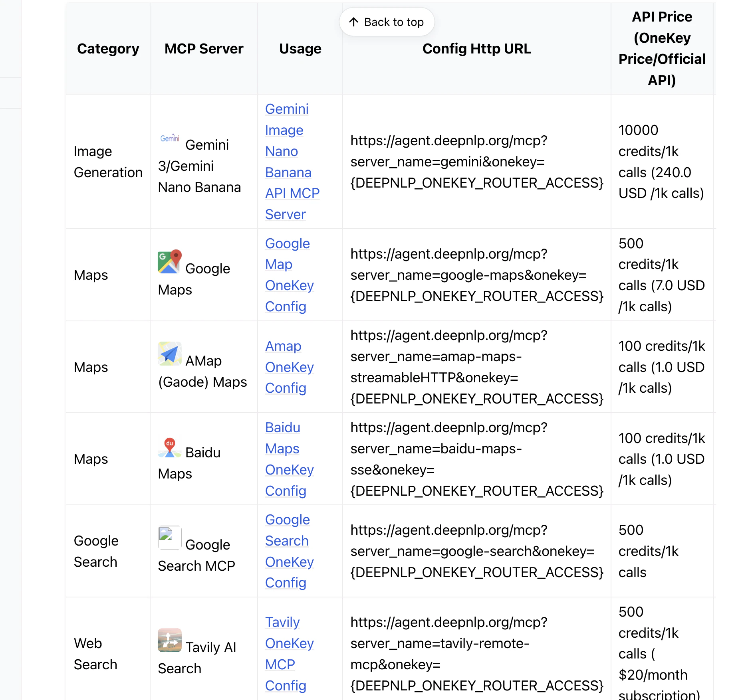750x700 pixels.
Task: Select the Image Generation category cell
Action: coord(108,162)
